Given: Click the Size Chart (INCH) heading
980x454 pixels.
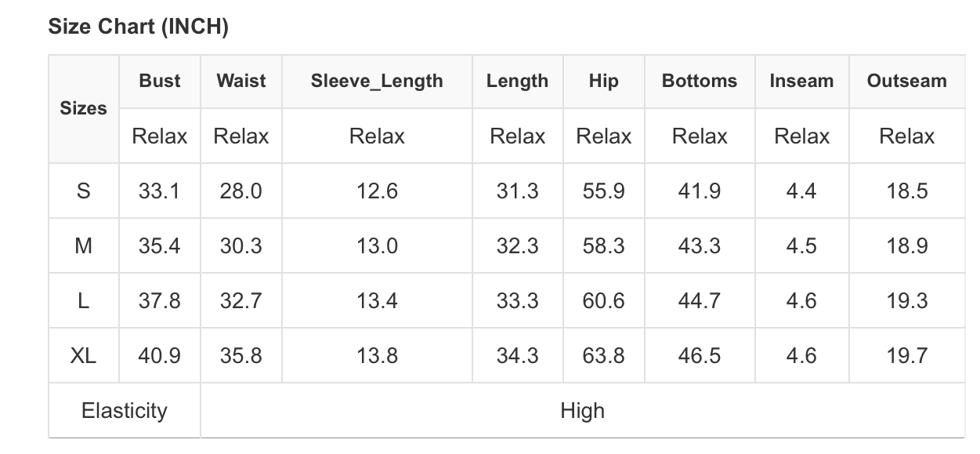Looking at the screenshot, I should click(x=138, y=27).
